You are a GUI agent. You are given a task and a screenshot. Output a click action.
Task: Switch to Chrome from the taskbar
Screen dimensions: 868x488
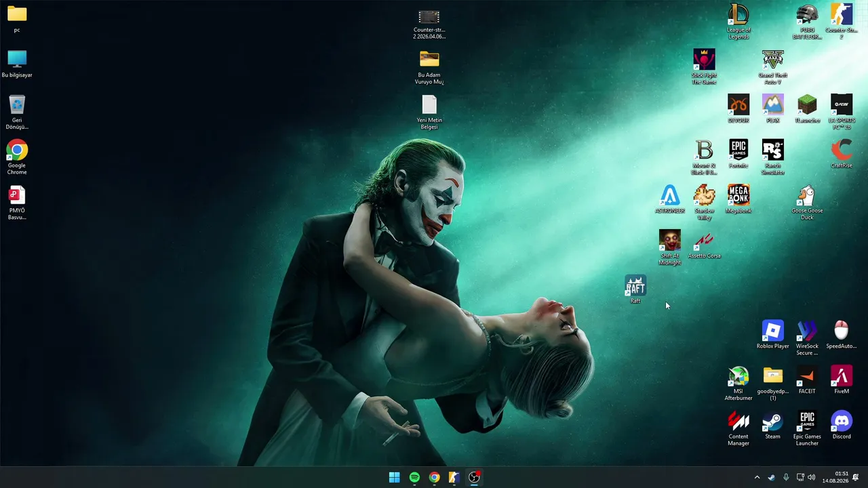click(434, 477)
